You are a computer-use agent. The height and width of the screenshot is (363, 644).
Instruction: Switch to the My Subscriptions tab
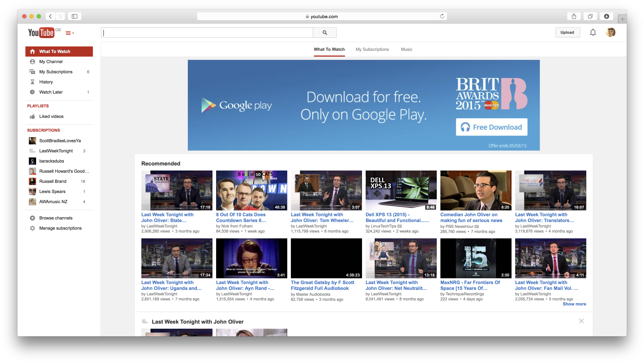click(x=372, y=50)
